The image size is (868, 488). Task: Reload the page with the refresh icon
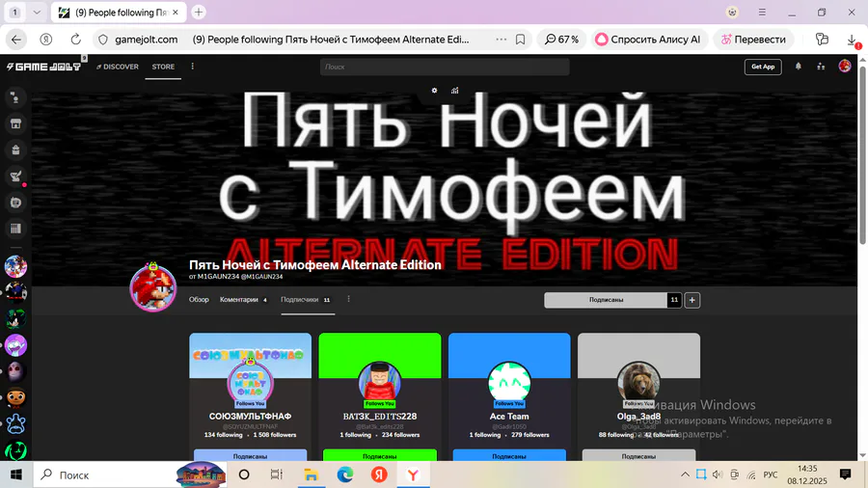(x=76, y=40)
